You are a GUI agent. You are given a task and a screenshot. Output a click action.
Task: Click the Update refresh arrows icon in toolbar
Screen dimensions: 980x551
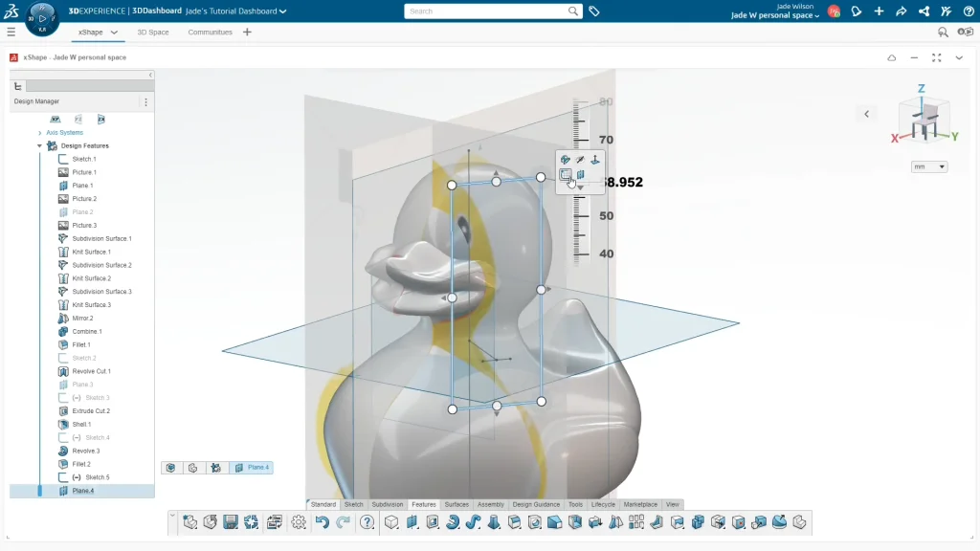pyautogui.click(x=252, y=522)
